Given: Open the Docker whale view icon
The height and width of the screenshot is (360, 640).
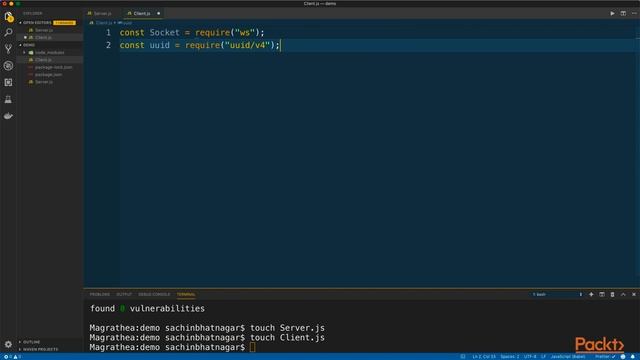Looking at the screenshot, I should click(x=8, y=116).
